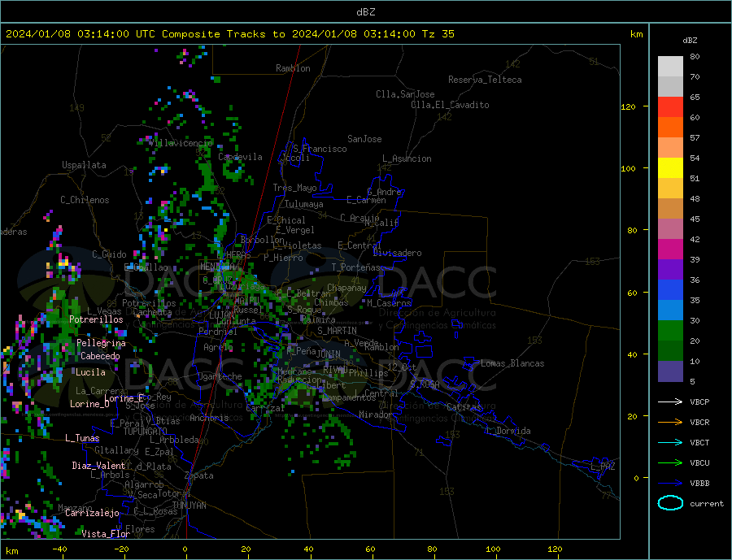This screenshot has width=732, height=560.
Task: Pick the 20 dBZ green swatch
Action: pyautogui.click(x=670, y=331)
